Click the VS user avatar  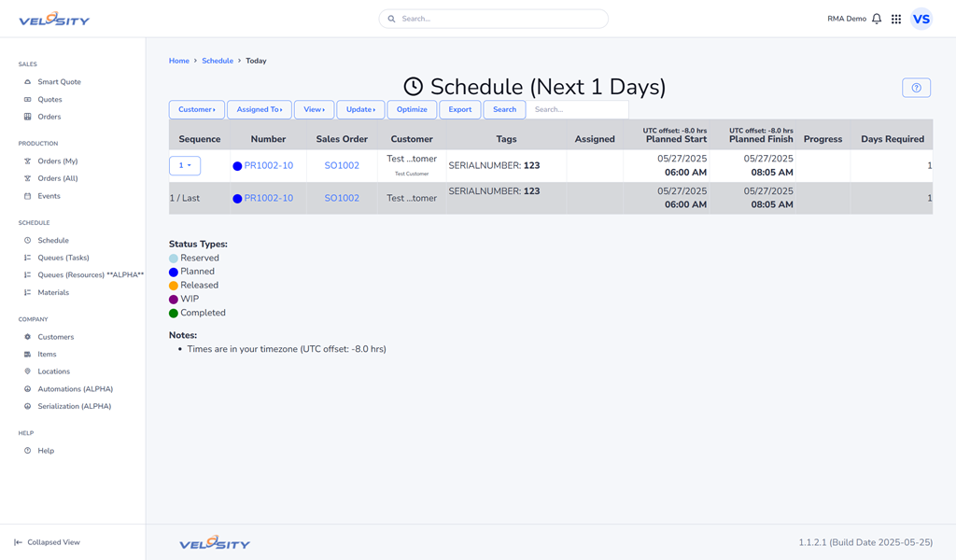(x=921, y=19)
